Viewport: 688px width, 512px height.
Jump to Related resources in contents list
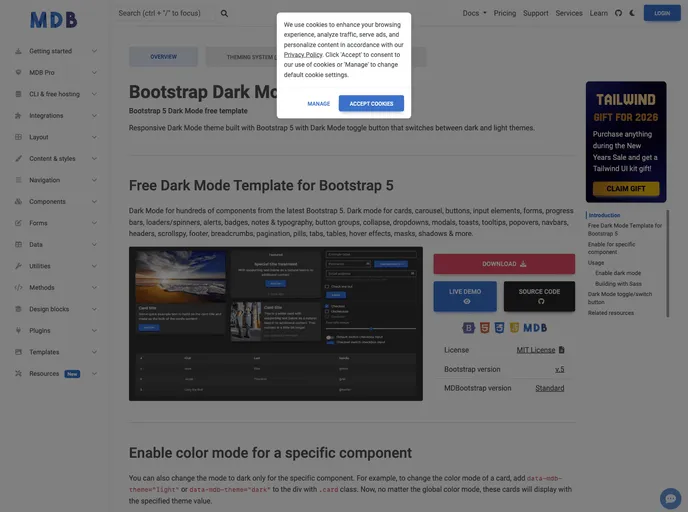click(x=611, y=313)
